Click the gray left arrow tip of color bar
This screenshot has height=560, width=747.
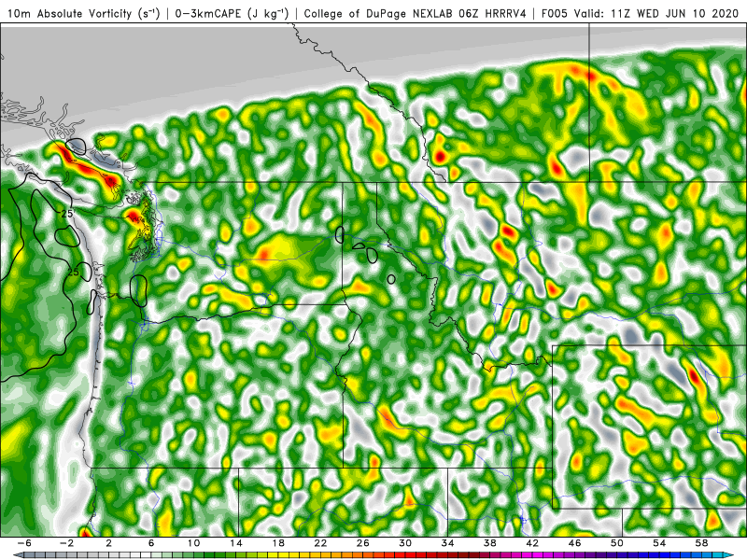pos(17,555)
